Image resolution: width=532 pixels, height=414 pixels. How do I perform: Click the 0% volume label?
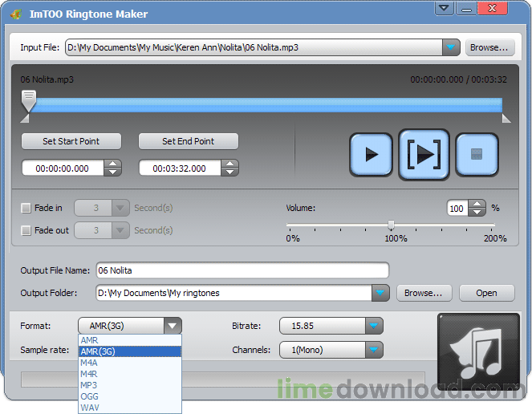pos(293,238)
